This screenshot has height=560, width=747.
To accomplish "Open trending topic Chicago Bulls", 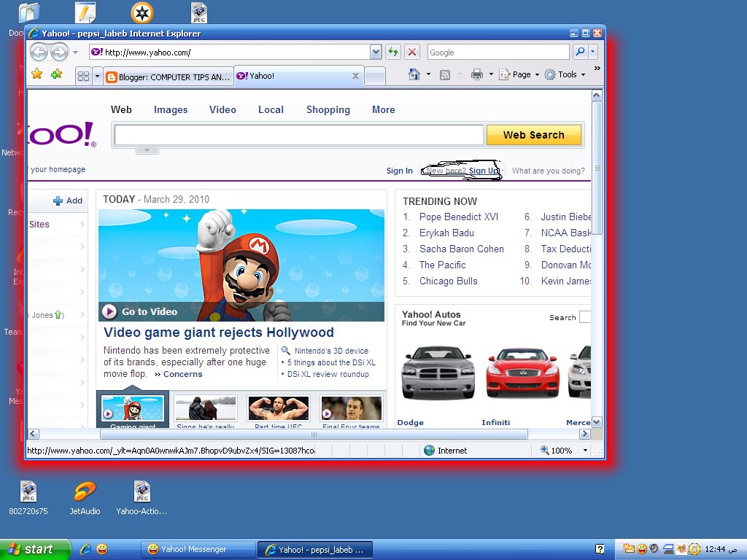I will (x=449, y=281).
